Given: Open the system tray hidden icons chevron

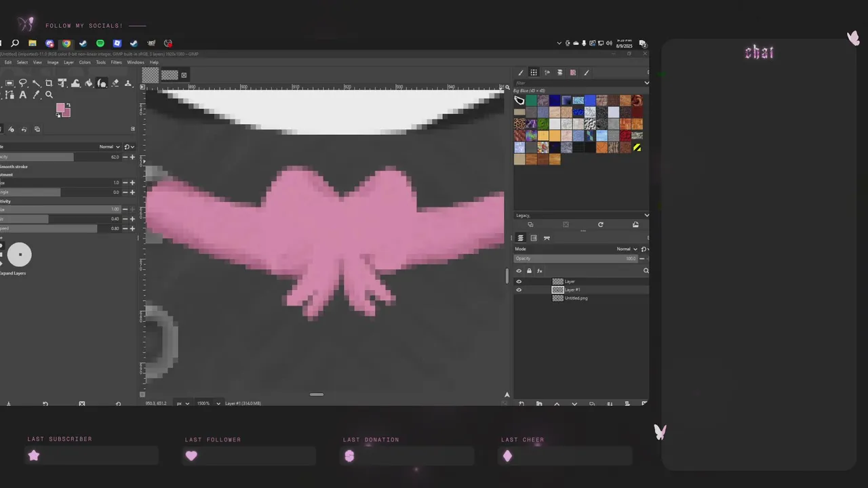Looking at the screenshot, I should (559, 43).
